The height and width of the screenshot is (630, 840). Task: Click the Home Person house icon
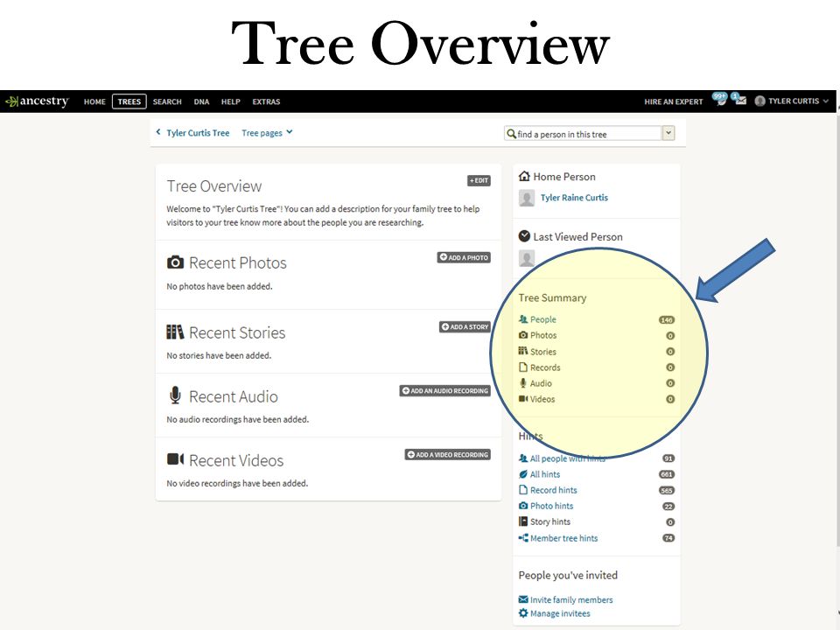tap(524, 176)
